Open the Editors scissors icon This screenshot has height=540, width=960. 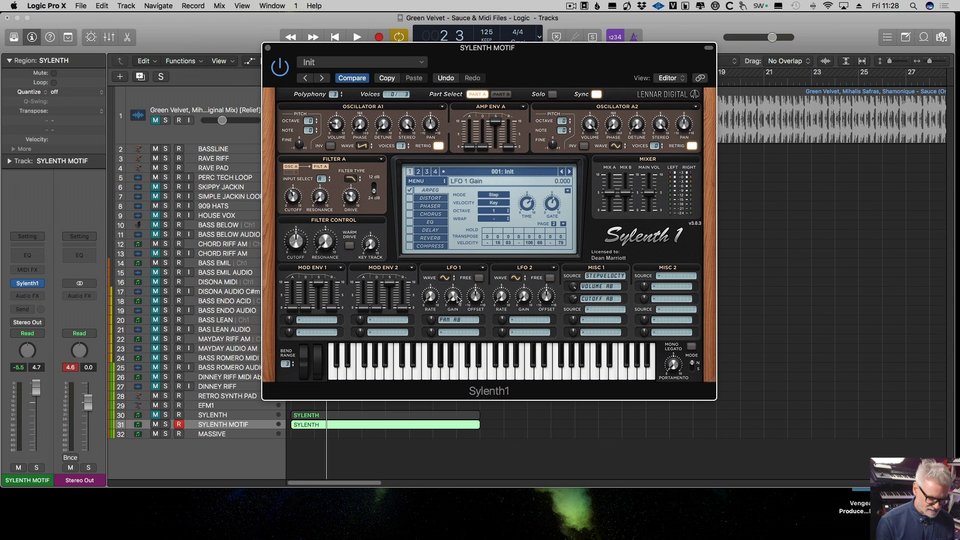127,37
